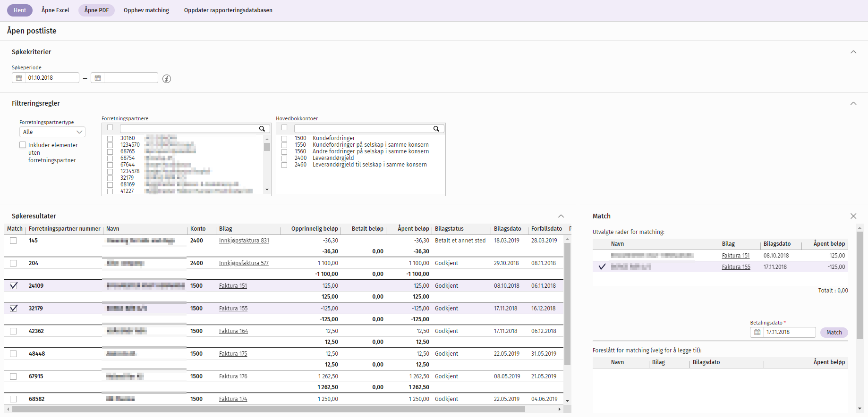Click Opphev matching
The image size is (868, 417).
coord(146,10)
